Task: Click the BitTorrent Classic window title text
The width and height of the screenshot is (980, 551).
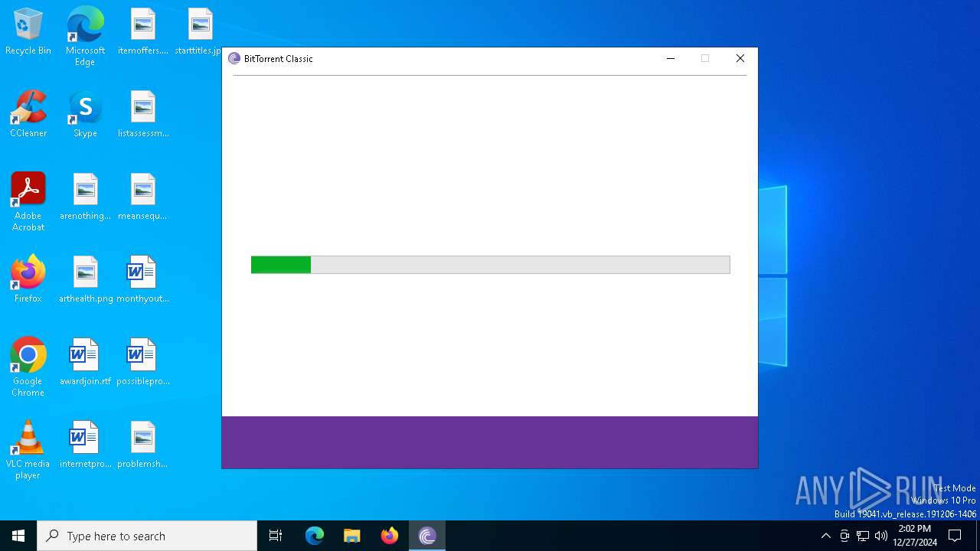Action: point(279,59)
